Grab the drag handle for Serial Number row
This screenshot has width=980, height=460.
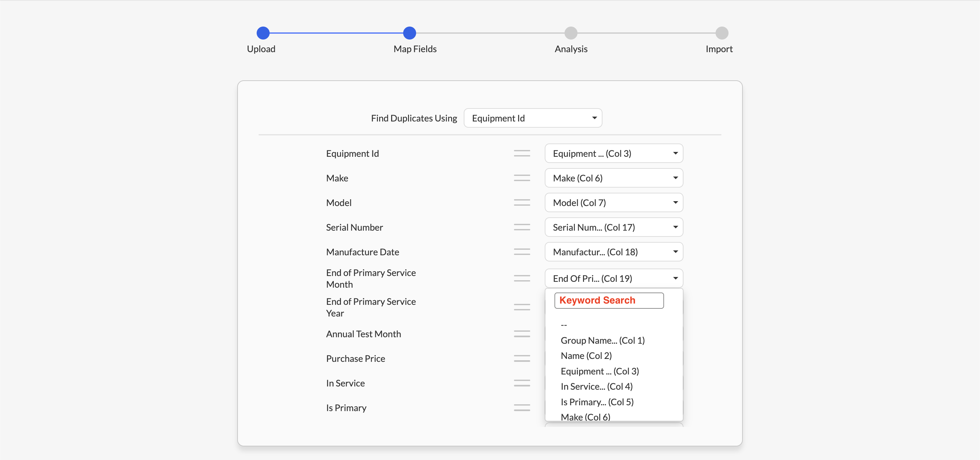pyautogui.click(x=521, y=227)
